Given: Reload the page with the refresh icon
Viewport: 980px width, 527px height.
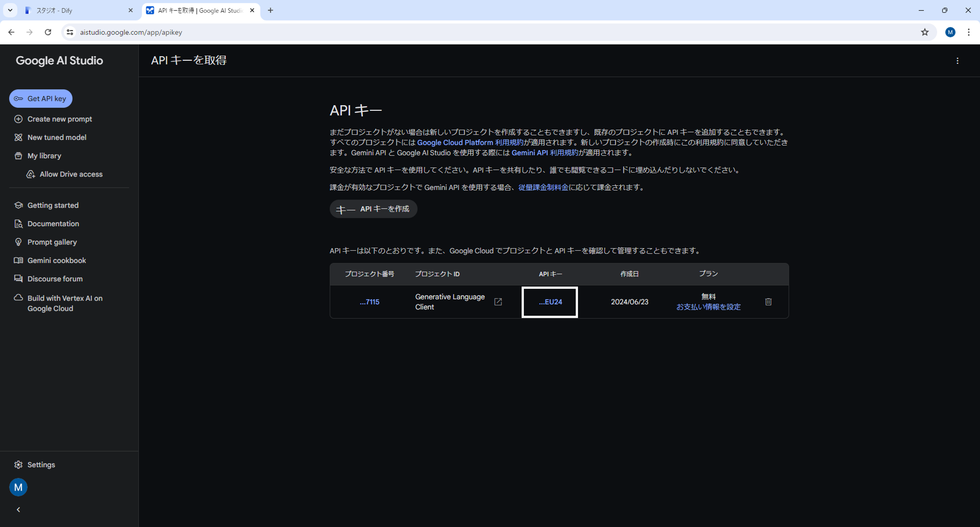Looking at the screenshot, I should pyautogui.click(x=48, y=32).
